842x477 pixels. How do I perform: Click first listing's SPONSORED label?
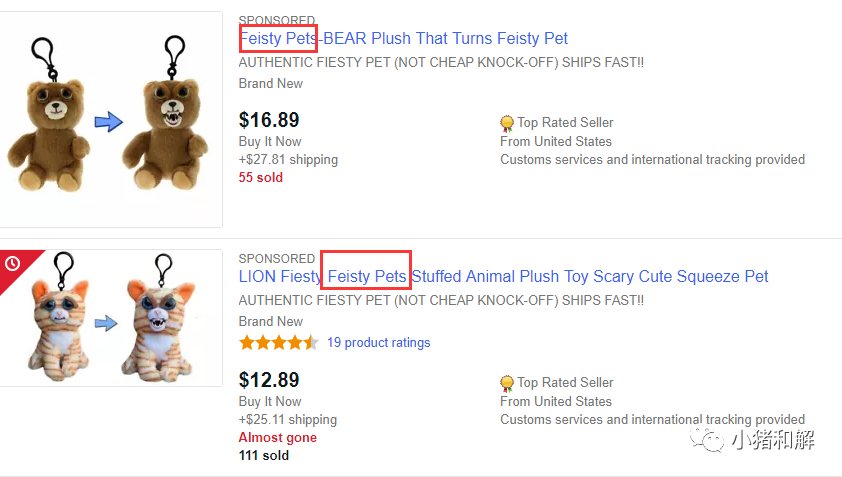276,20
